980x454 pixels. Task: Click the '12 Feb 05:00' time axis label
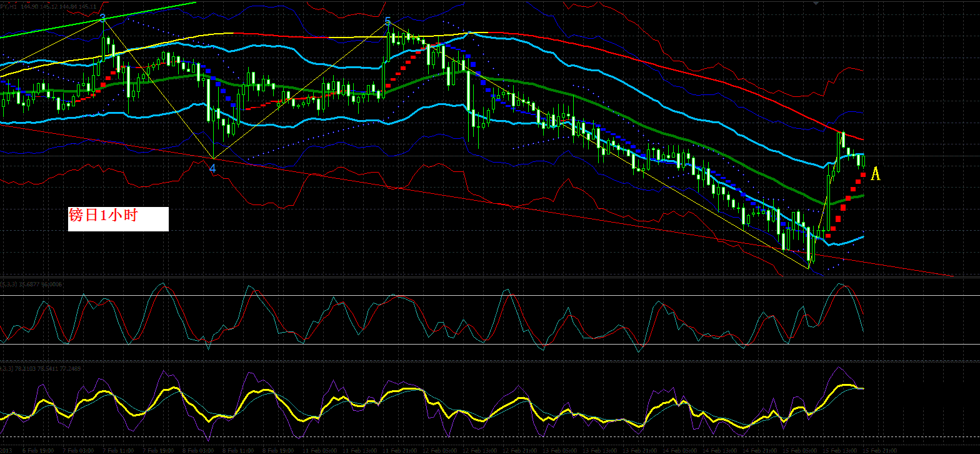[x=439, y=450]
